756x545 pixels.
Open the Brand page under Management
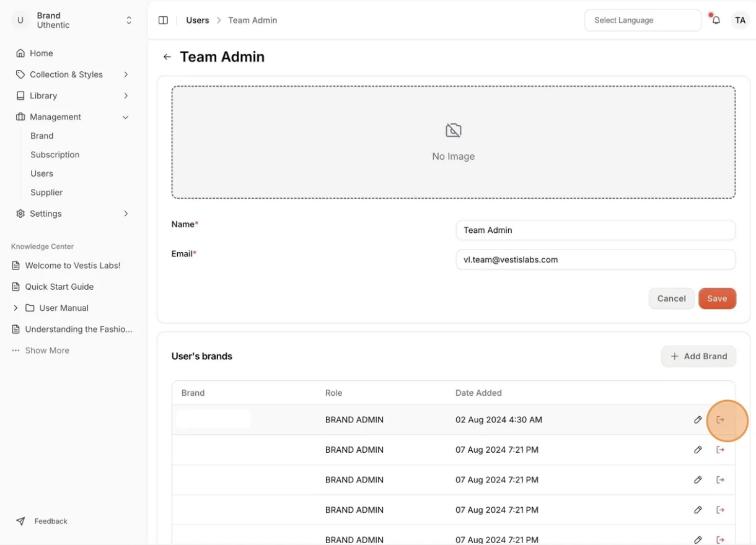pos(42,136)
